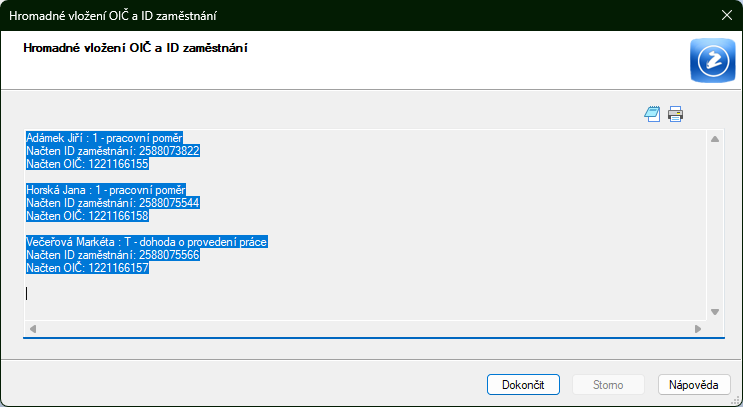743x407 pixels.
Task: Click ID zaměstnání 2588075566 line
Action: (x=113, y=255)
